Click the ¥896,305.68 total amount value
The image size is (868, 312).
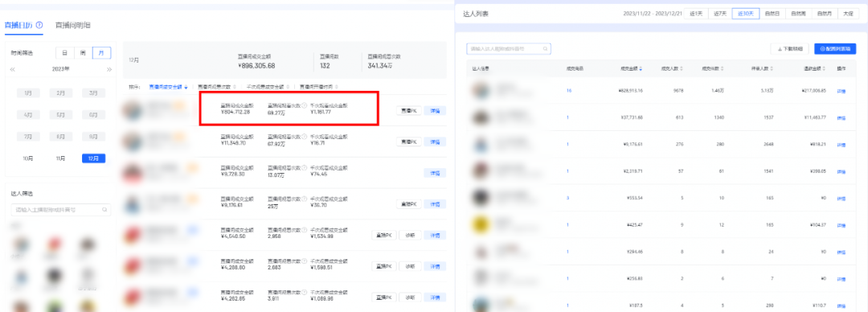[x=256, y=66]
